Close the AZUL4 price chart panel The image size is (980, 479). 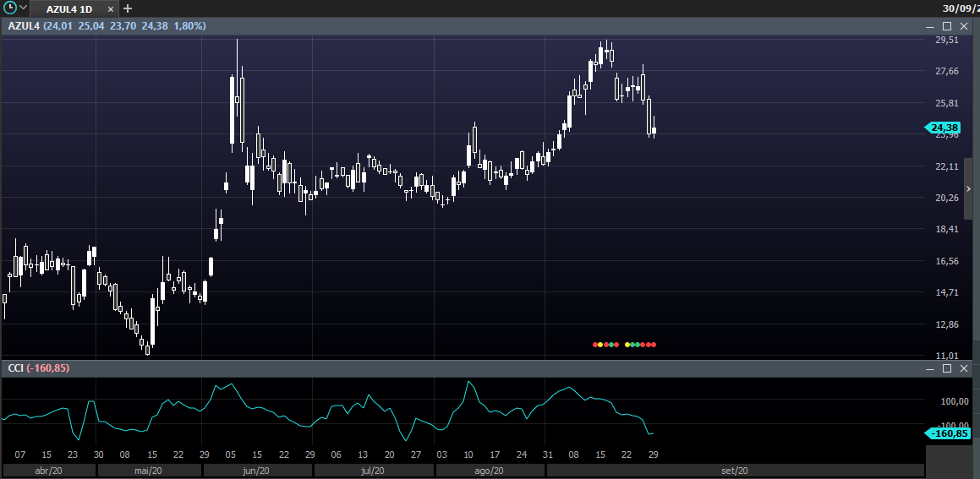(x=964, y=26)
